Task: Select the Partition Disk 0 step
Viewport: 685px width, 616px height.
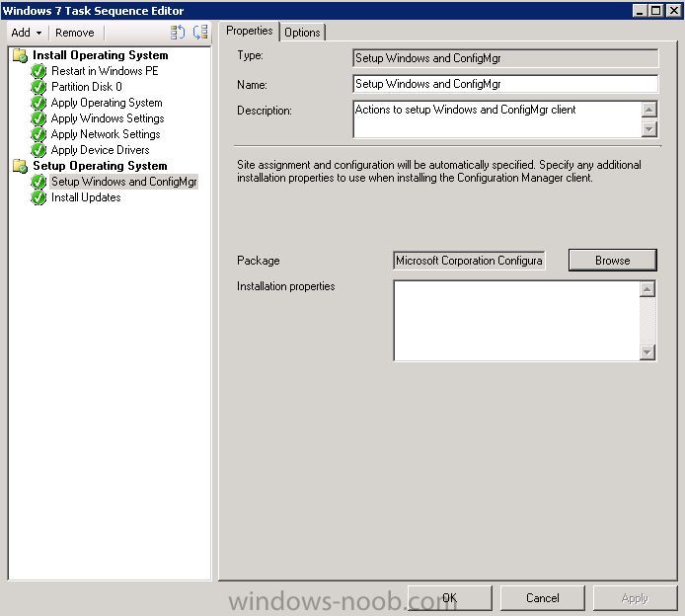Action: pos(87,87)
